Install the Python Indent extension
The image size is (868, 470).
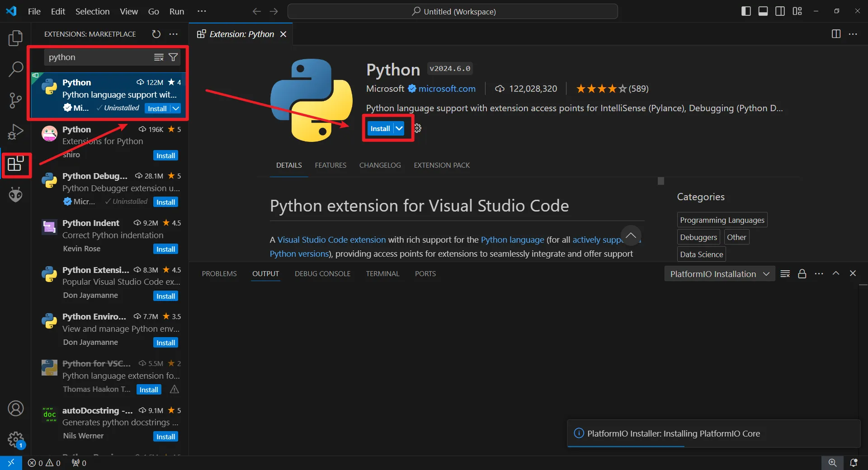[165, 249]
